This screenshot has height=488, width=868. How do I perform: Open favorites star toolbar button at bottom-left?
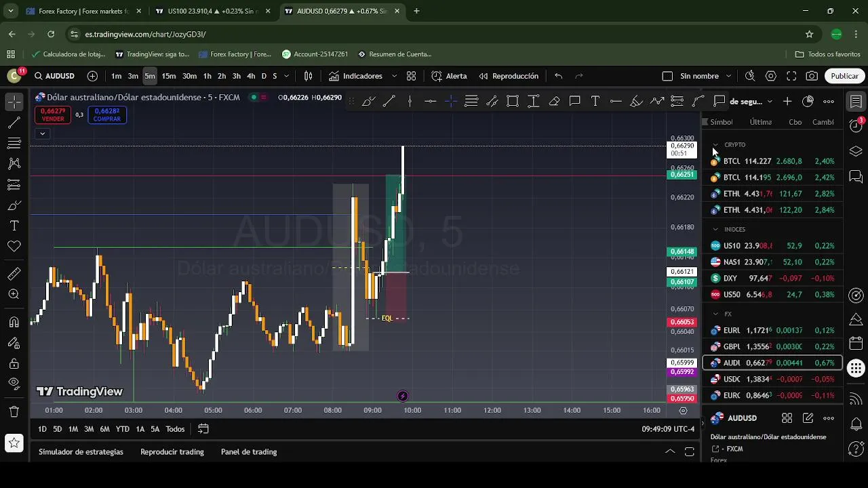tap(14, 443)
